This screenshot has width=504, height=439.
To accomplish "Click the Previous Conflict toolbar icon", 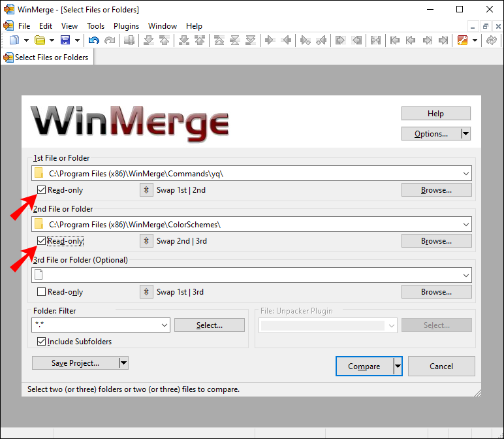I will tap(200, 41).
